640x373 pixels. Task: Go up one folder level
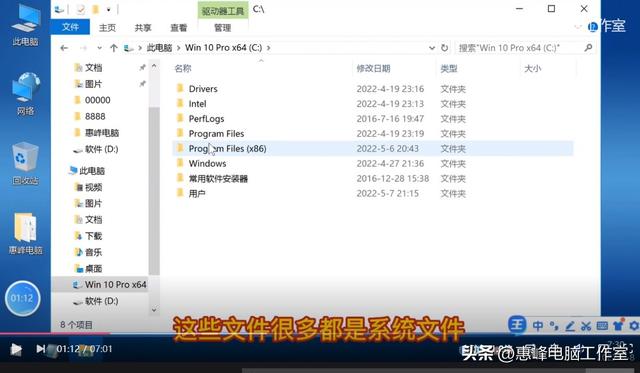coord(113,48)
